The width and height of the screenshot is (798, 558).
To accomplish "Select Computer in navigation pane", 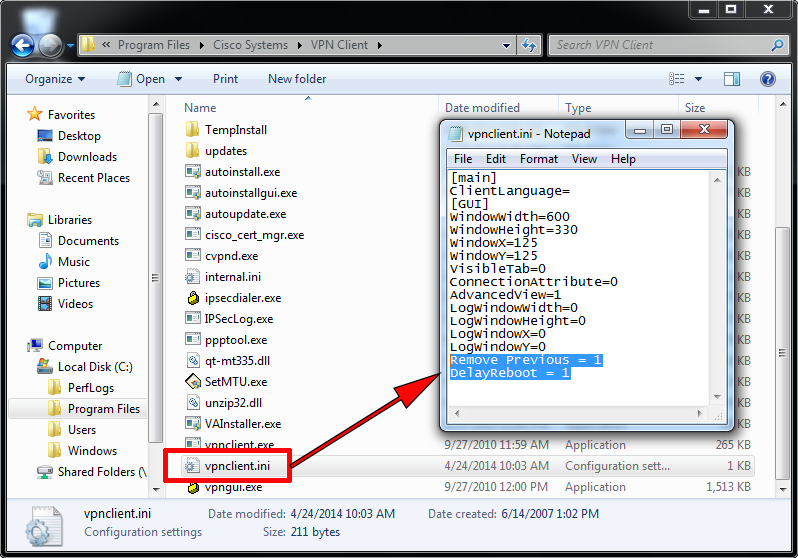I will click(x=65, y=346).
